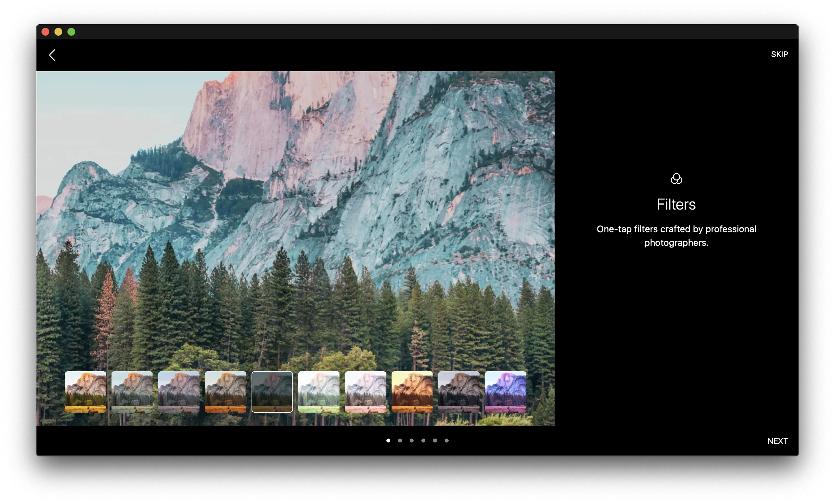Viewport: 835px width, 504px height.
Task: Go to the NEXT onboarding page
Action: click(x=777, y=441)
